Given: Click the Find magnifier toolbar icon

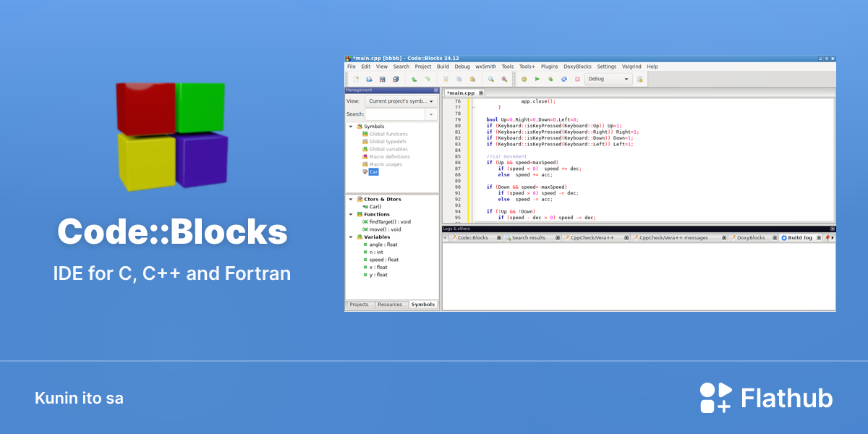Looking at the screenshot, I should pos(490,79).
